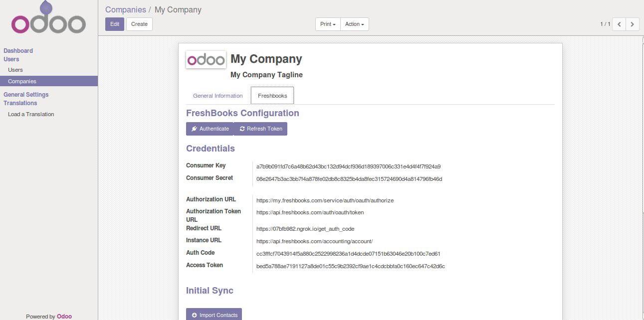644x320 pixels.
Task: Open General Settings menu
Action: pos(26,94)
